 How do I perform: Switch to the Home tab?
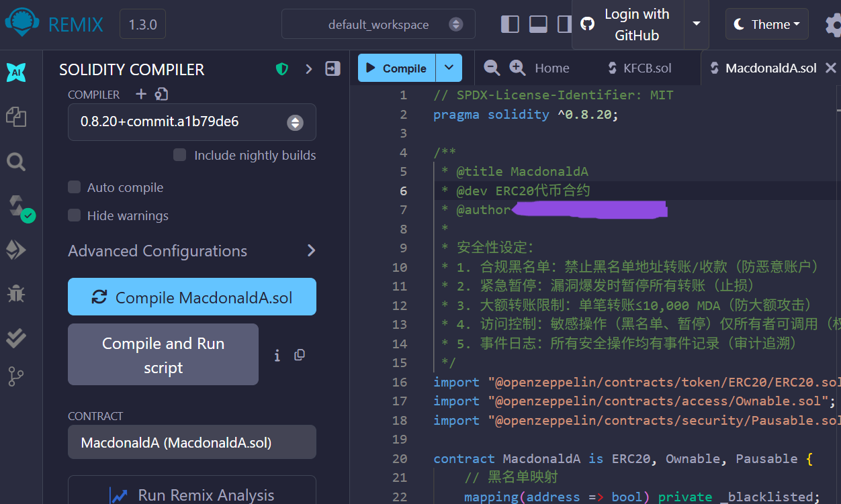[552, 68]
